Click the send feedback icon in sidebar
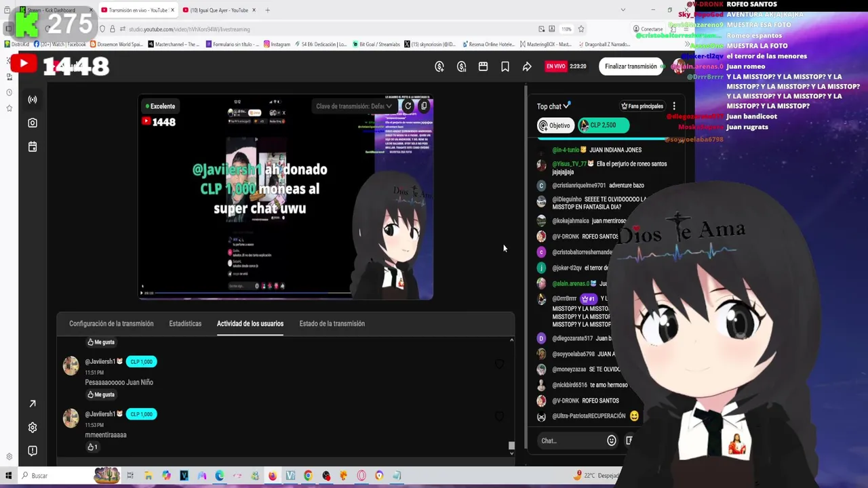Image resolution: width=868 pixels, height=488 pixels. tap(33, 451)
